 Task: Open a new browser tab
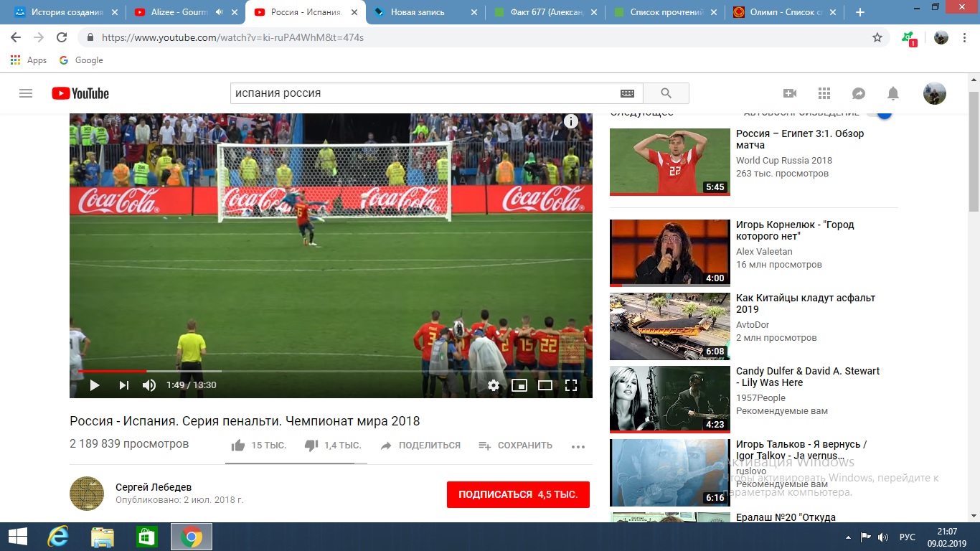[x=860, y=12]
